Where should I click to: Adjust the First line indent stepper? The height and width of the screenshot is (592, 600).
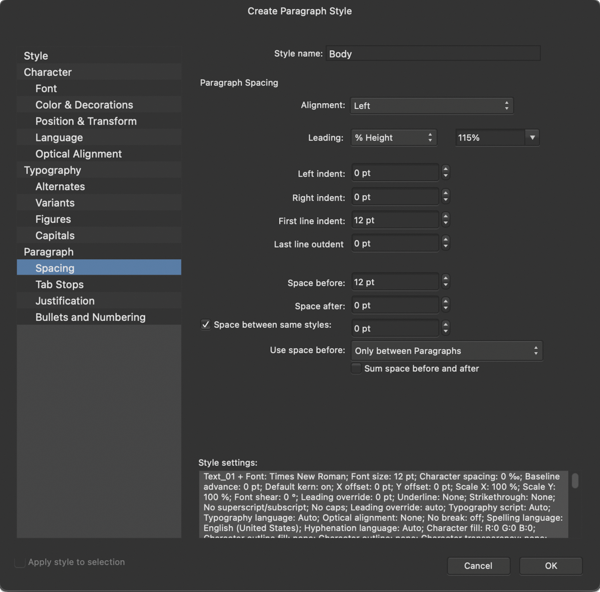[x=445, y=220]
